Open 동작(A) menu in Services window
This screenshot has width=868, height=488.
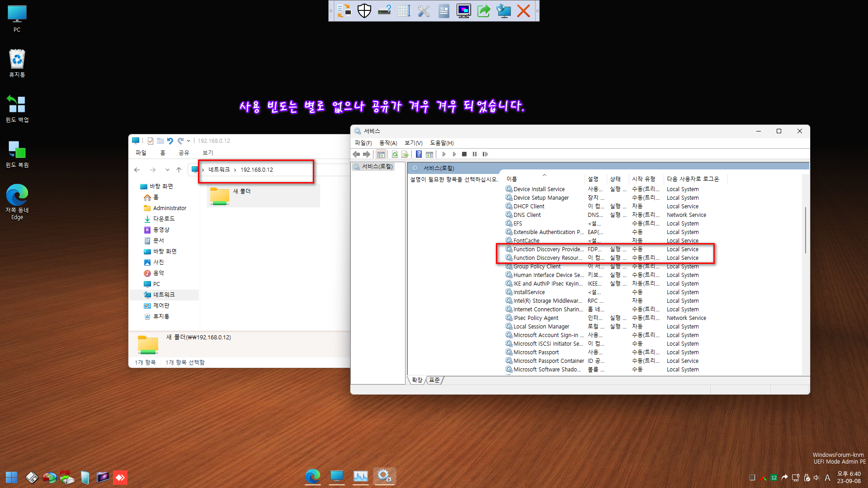point(388,143)
